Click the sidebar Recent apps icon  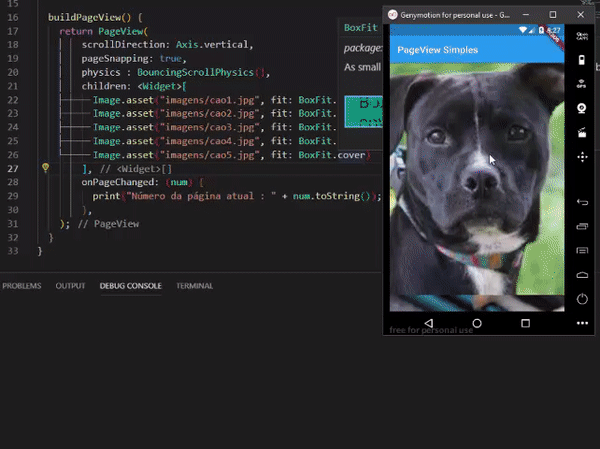[x=582, y=227]
